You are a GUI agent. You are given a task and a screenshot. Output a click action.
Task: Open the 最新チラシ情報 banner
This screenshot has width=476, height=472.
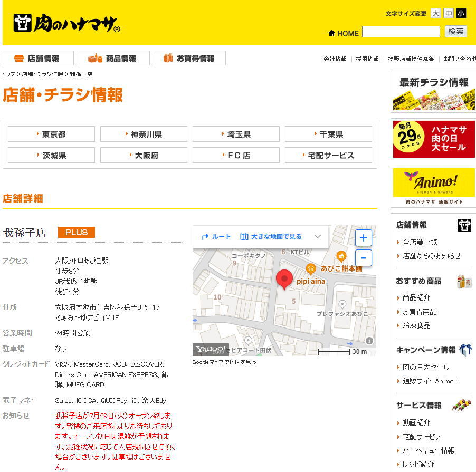[433, 92]
